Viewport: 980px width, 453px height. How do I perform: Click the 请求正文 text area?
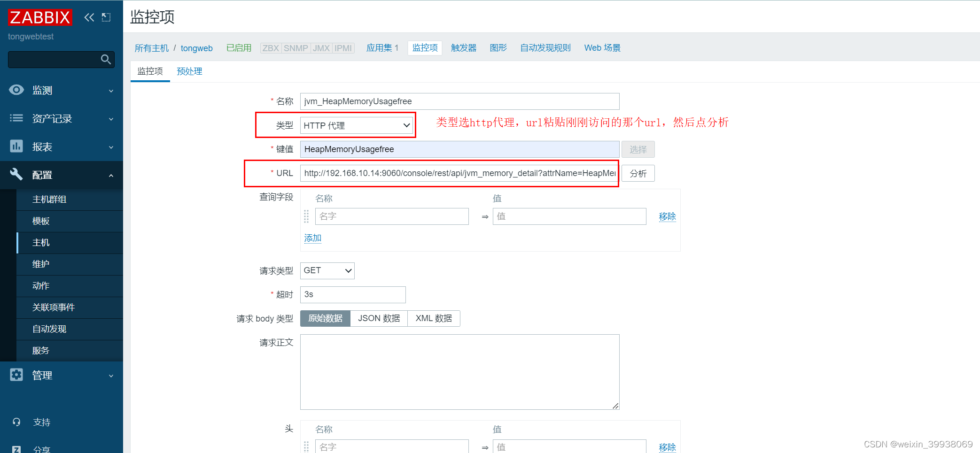click(459, 372)
